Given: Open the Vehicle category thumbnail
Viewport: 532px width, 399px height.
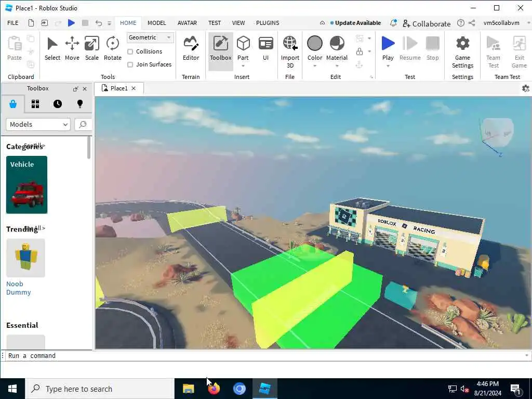Looking at the screenshot, I should tap(27, 185).
